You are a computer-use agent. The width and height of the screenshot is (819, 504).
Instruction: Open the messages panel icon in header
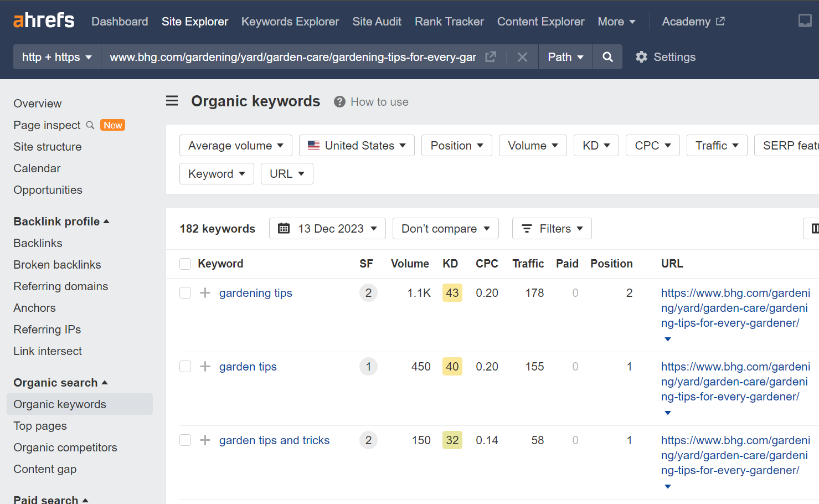(x=805, y=21)
